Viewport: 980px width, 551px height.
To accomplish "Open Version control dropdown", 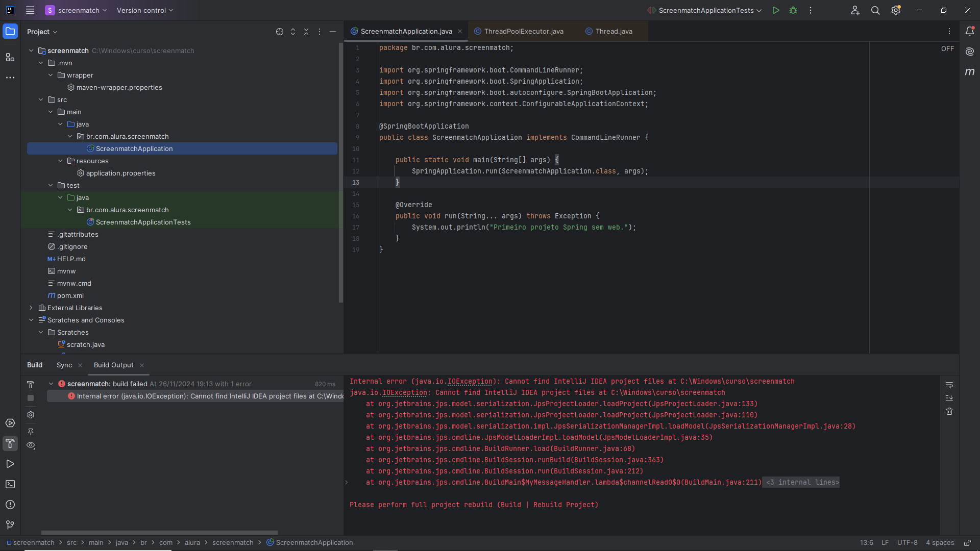I will [x=145, y=10].
